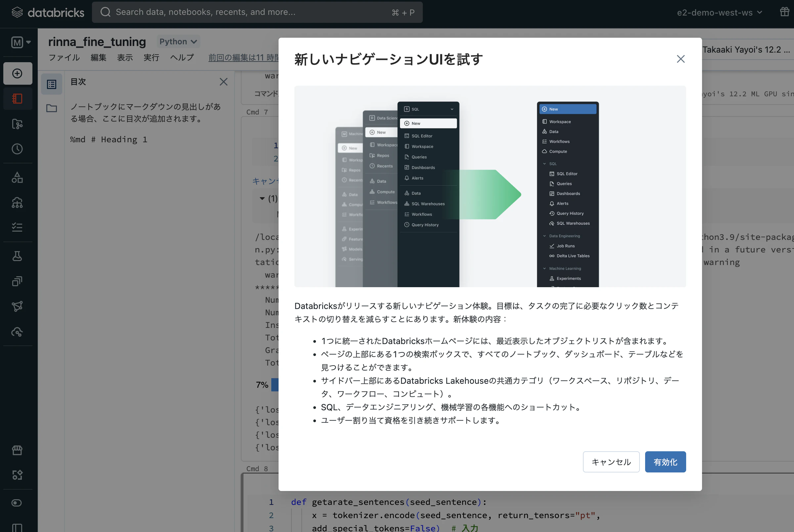Open the Partner Connect sidebar icon

[x=17, y=475]
